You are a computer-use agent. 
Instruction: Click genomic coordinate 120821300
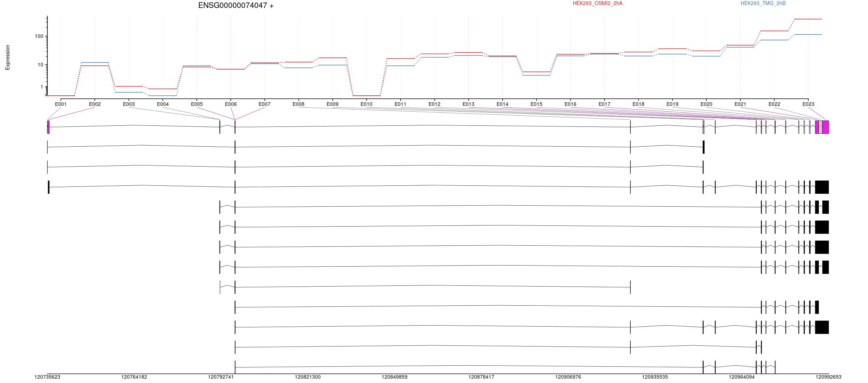click(308, 377)
